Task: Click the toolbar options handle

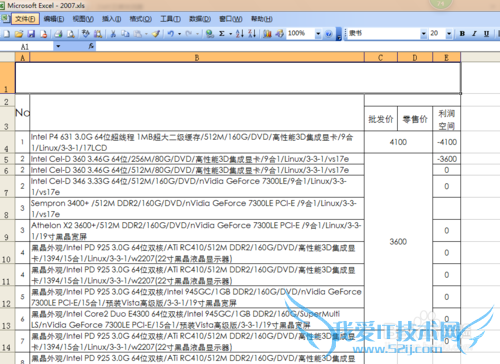Action: [338, 34]
